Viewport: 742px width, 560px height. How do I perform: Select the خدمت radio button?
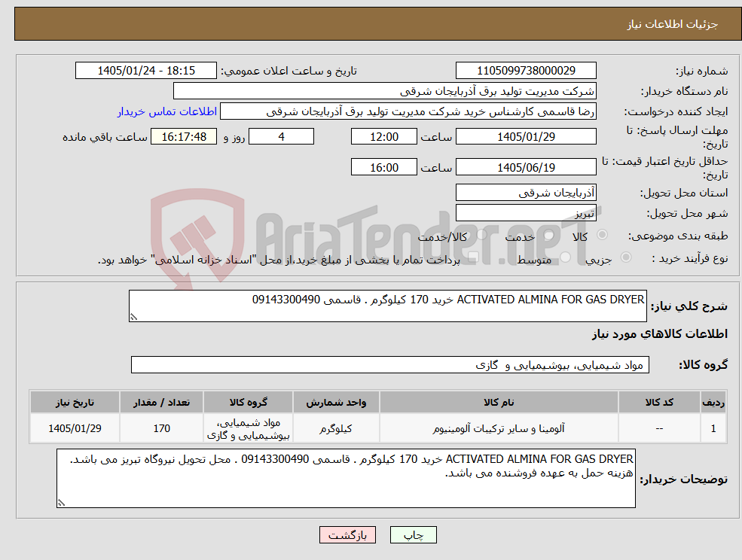click(x=549, y=235)
